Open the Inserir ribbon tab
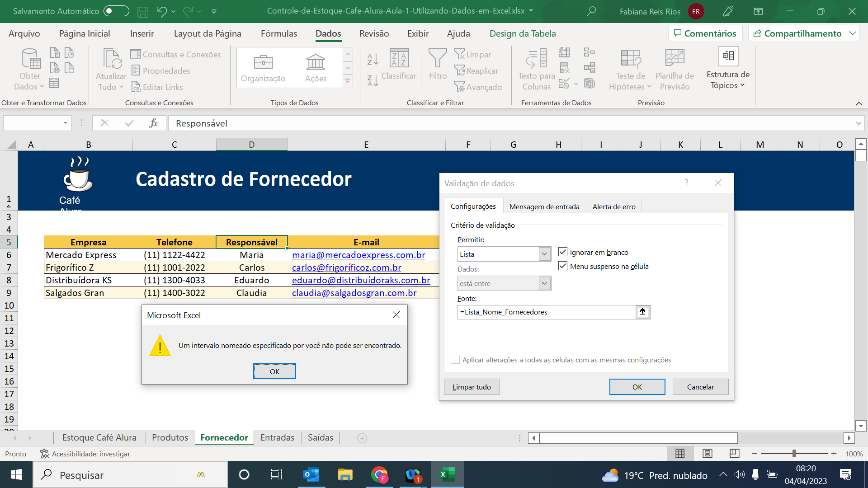Screen dimensions: 868x488 tap(142, 33)
